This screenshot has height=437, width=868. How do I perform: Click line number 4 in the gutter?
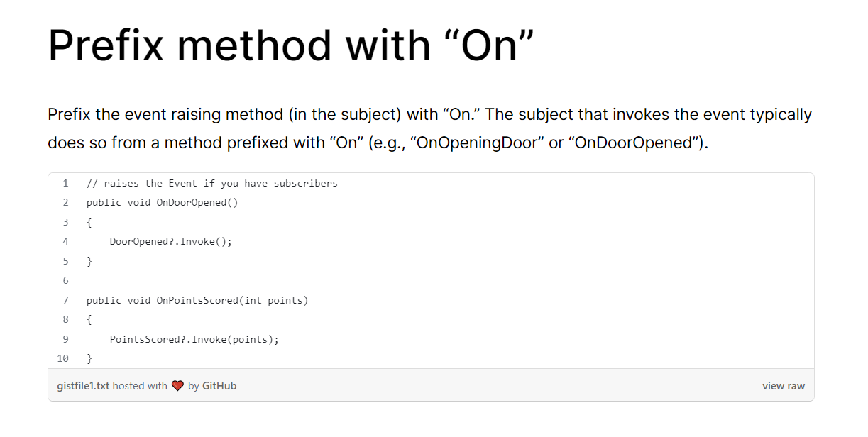tap(65, 241)
